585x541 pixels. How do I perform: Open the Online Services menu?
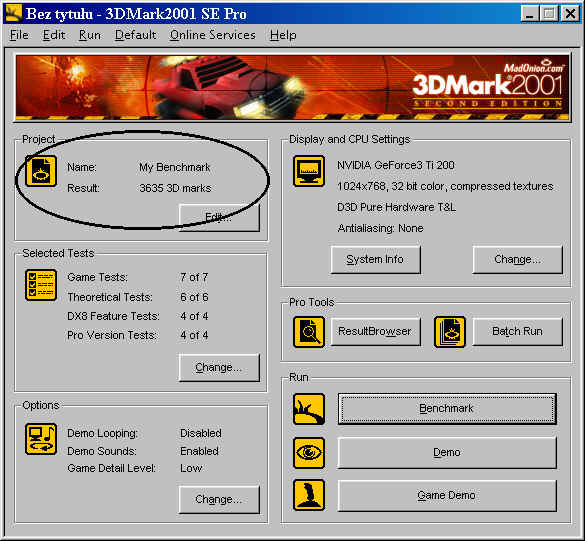tap(213, 35)
